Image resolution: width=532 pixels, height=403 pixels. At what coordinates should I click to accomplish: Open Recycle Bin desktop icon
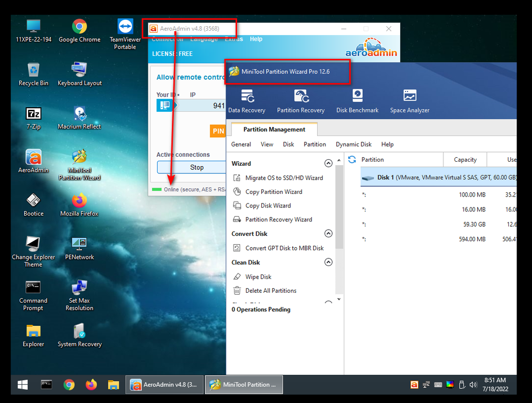click(33, 75)
